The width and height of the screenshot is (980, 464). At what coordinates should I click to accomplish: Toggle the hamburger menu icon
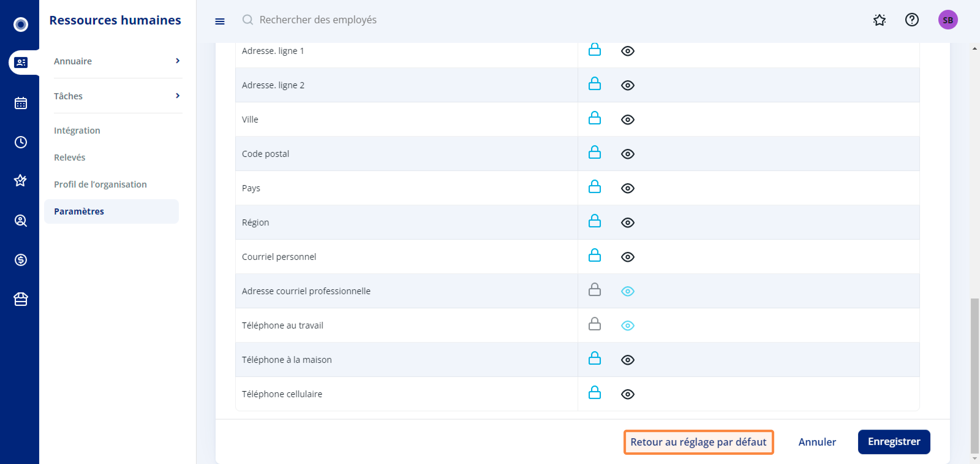click(x=220, y=21)
